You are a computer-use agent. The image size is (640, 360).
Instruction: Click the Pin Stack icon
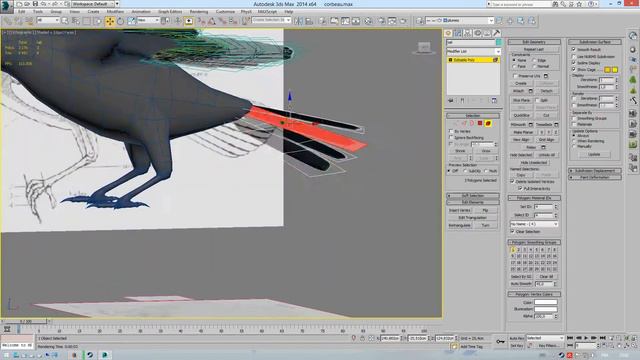451,100
